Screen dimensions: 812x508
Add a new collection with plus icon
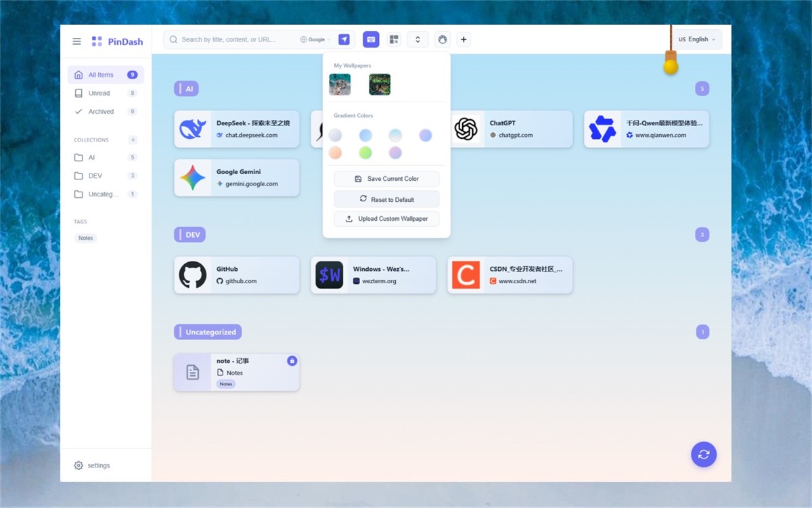point(133,140)
